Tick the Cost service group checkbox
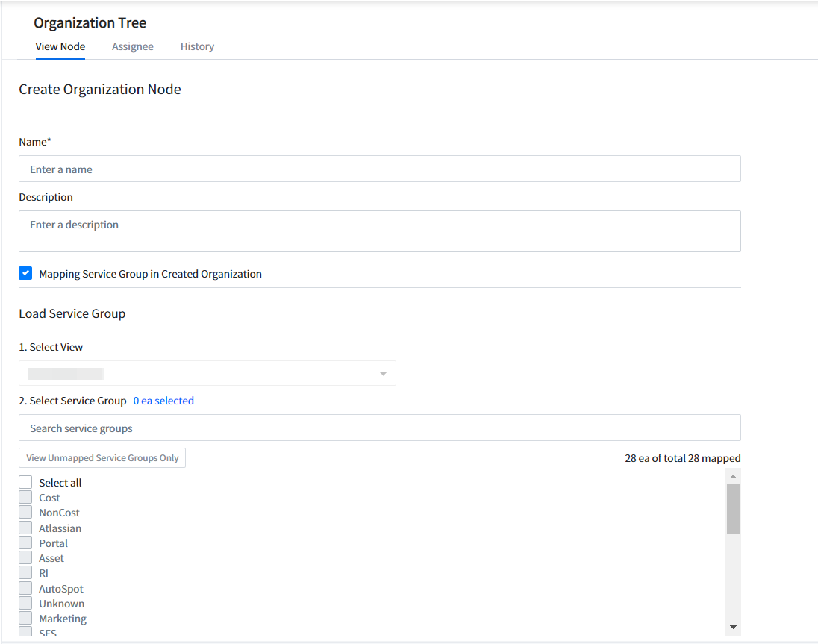This screenshot has width=818, height=644. click(25, 498)
